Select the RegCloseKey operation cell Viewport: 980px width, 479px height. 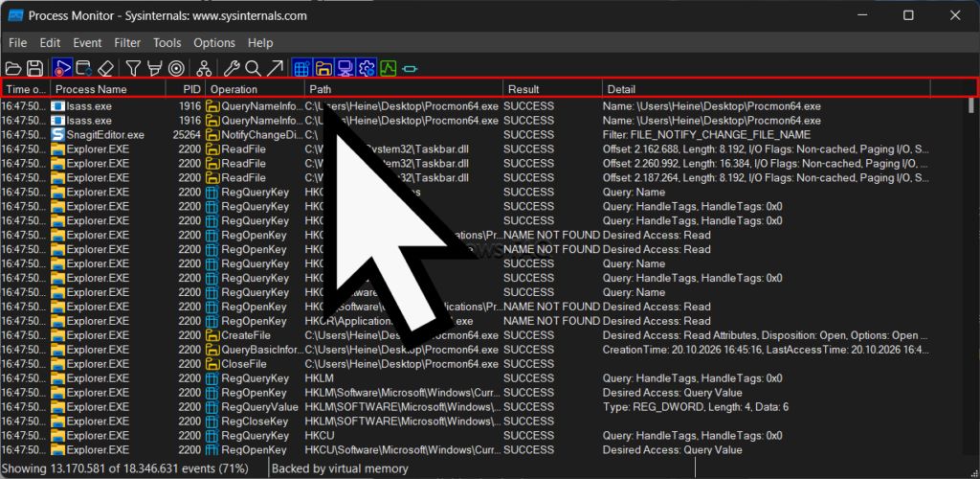pos(253,422)
